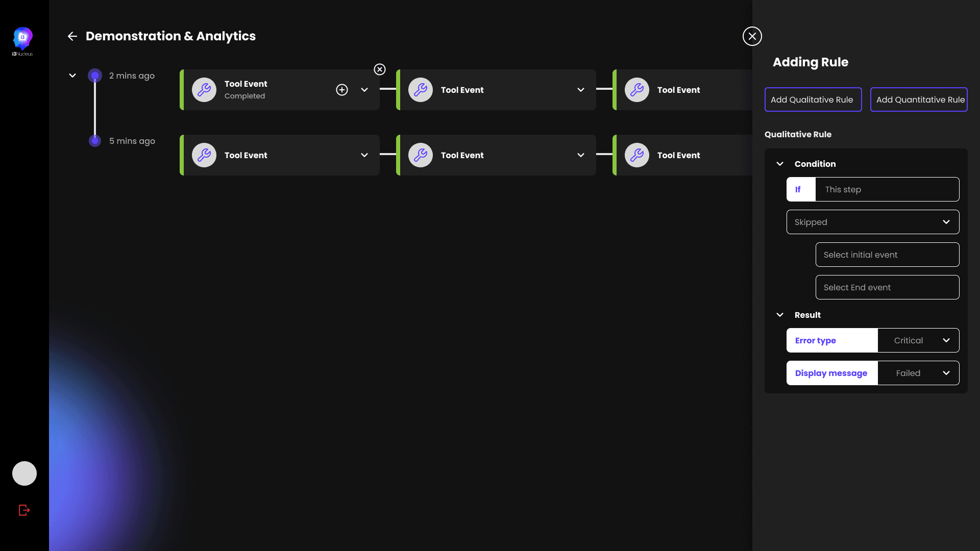Open the Error type Critical dropdown

pyautogui.click(x=918, y=340)
